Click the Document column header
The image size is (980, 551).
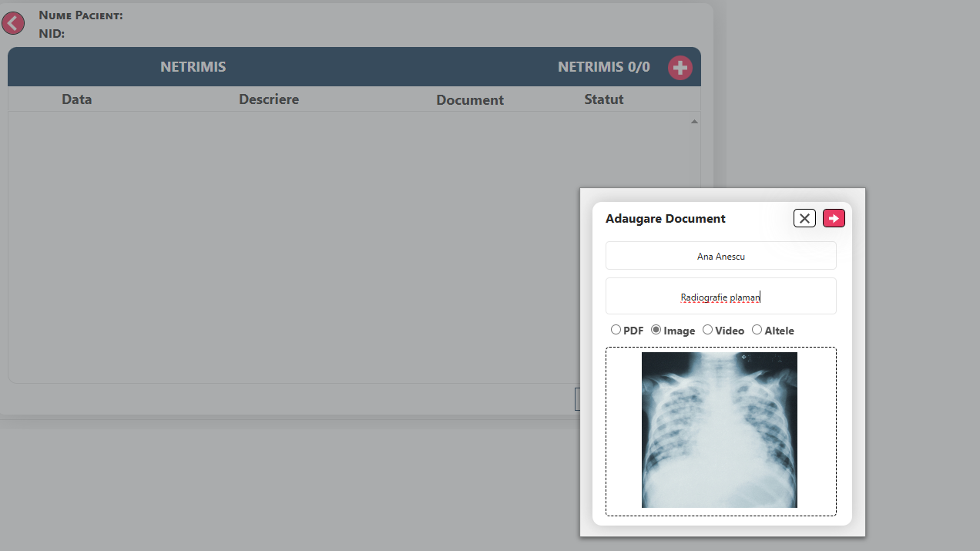point(470,99)
